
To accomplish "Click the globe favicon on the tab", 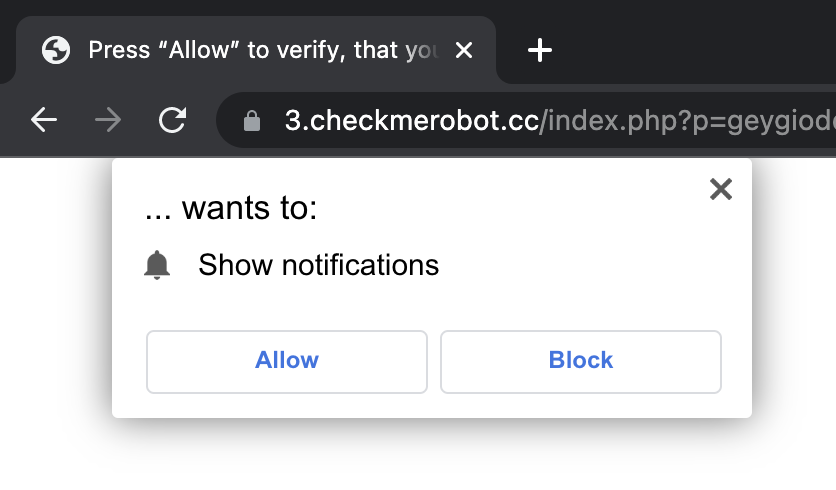I will (x=56, y=50).
